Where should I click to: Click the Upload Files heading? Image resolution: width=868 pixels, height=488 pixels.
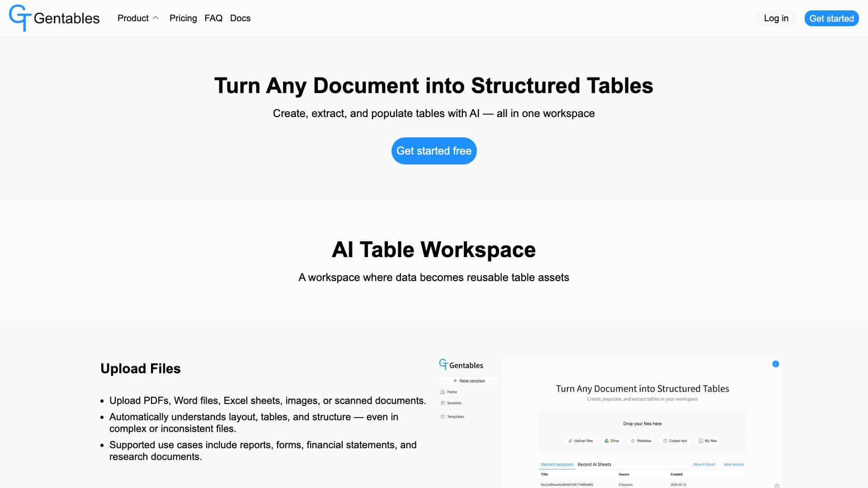pos(141,369)
